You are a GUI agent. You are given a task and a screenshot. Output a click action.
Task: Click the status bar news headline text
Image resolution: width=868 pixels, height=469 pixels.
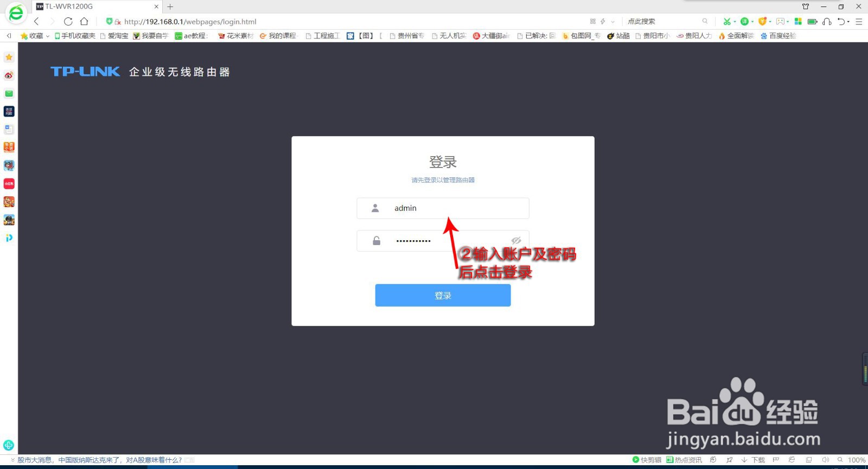click(99, 460)
